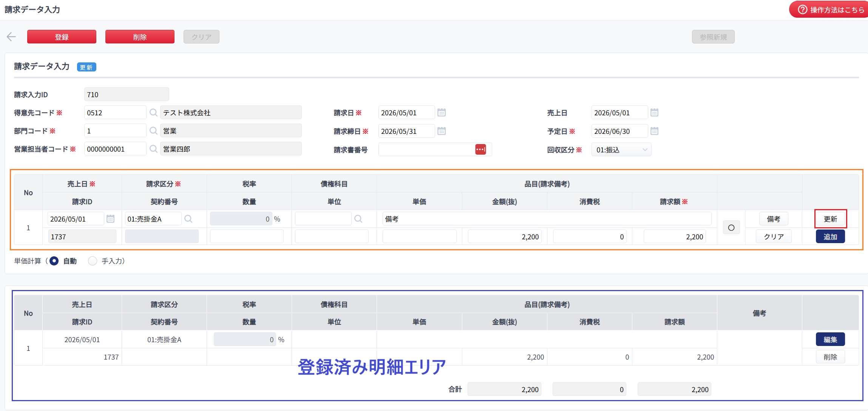Open the calendar for 予定日
Screen dimensions: 868x411
pyautogui.click(x=655, y=131)
